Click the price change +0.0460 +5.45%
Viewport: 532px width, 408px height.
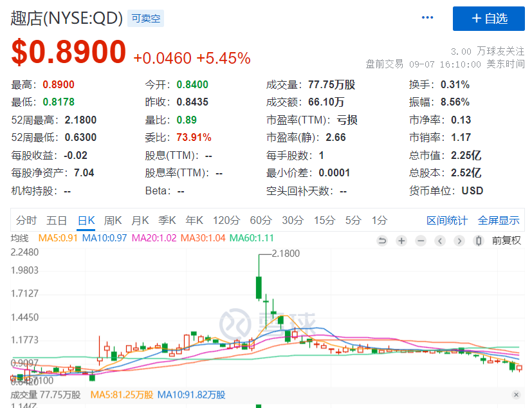[192, 59]
